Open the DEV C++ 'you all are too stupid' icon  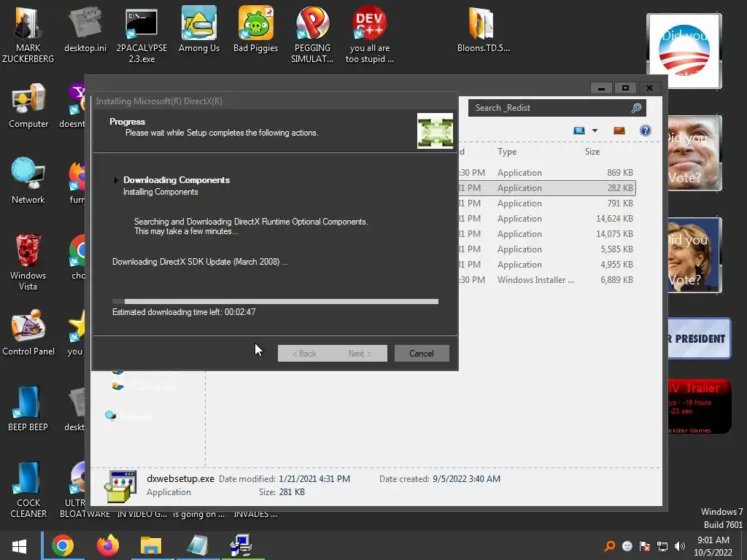pyautogui.click(x=369, y=35)
